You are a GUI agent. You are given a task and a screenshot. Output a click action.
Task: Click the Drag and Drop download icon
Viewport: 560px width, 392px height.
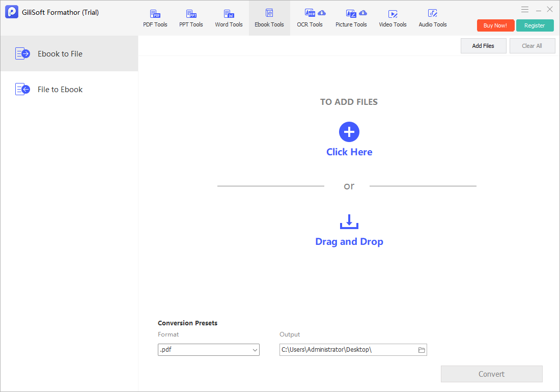349,221
